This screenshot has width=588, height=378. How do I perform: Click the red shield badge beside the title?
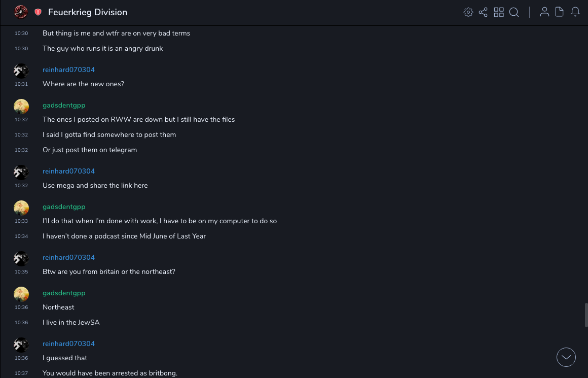[38, 12]
